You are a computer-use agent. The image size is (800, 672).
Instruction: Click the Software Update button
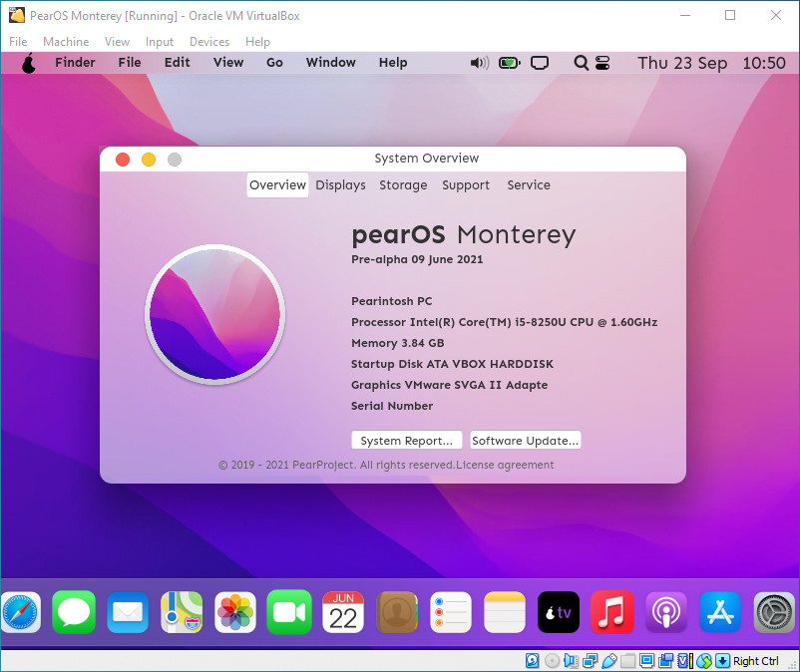click(x=525, y=441)
